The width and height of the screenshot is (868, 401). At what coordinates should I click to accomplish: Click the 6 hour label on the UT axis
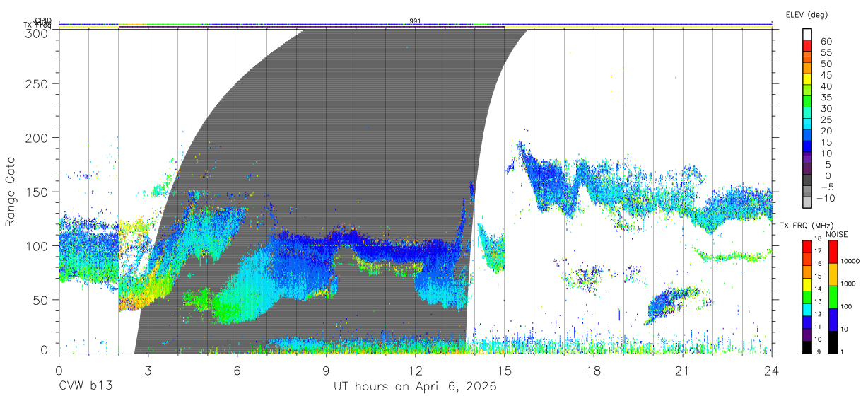237,371
